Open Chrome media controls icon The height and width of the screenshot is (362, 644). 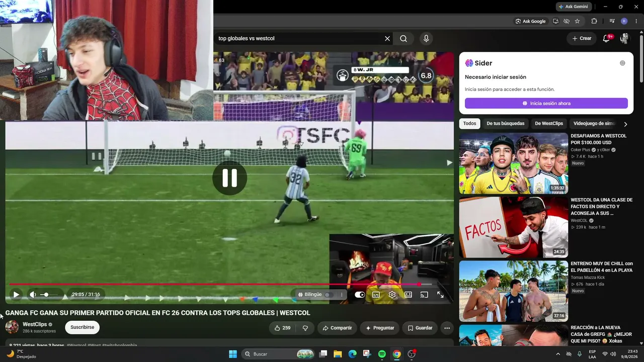click(x=612, y=21)
